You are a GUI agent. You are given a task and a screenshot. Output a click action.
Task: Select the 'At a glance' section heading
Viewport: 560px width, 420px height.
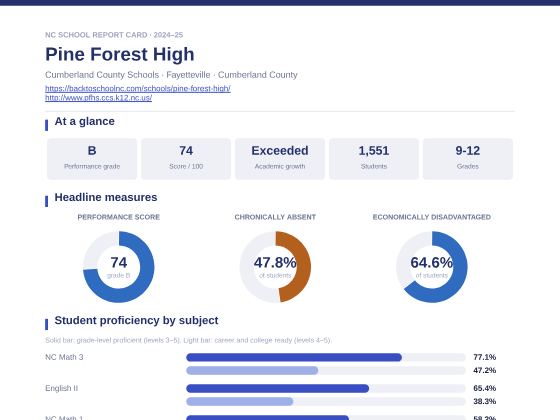pos(85,121)
